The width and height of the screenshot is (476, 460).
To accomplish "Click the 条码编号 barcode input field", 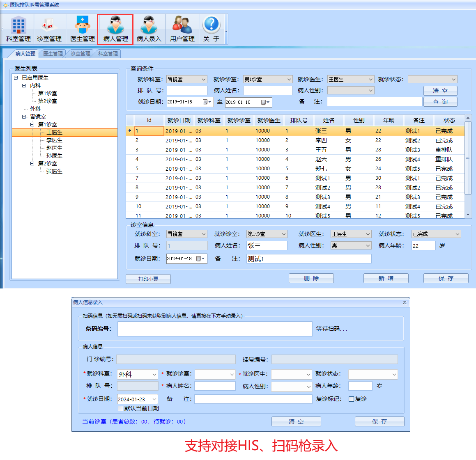I will pyautogui.click(x=215, y=329).
